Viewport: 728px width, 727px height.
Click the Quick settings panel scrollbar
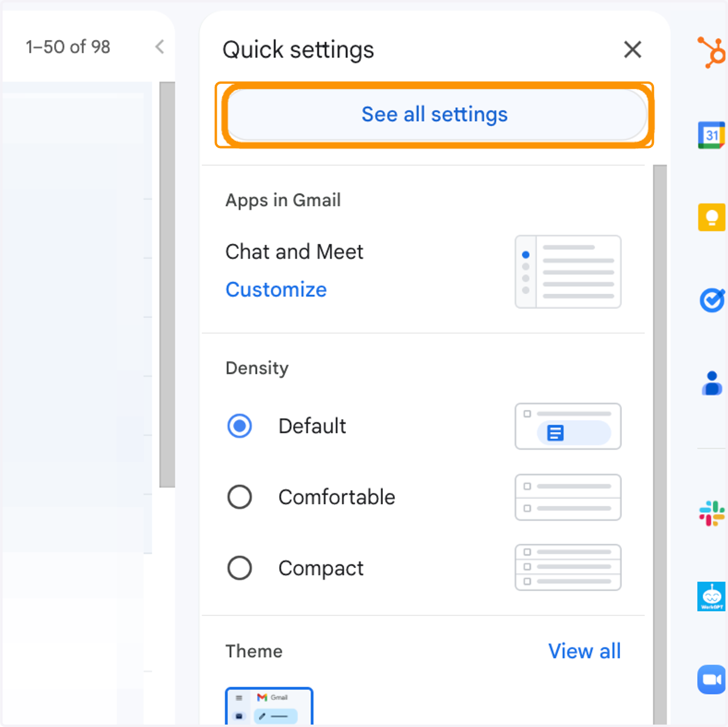pos(660,443)
